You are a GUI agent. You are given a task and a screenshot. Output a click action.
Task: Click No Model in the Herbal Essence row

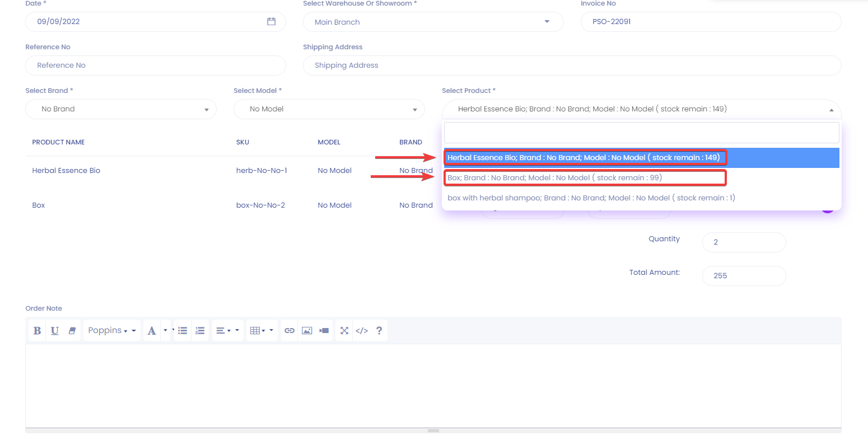[334, 171]
